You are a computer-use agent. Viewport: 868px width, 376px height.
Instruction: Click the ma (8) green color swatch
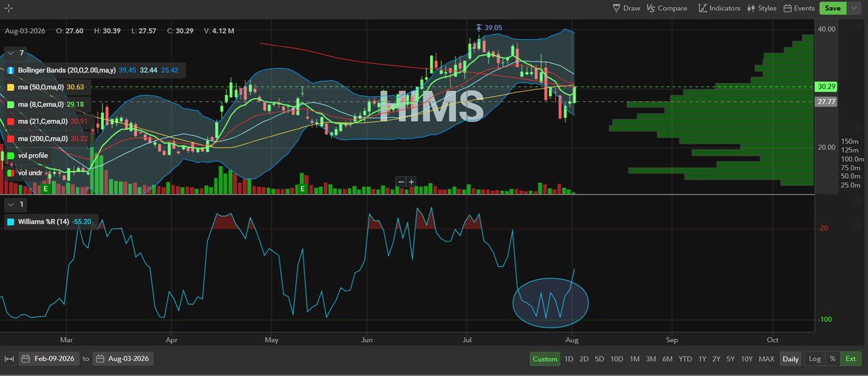click(x=11, y=105)
